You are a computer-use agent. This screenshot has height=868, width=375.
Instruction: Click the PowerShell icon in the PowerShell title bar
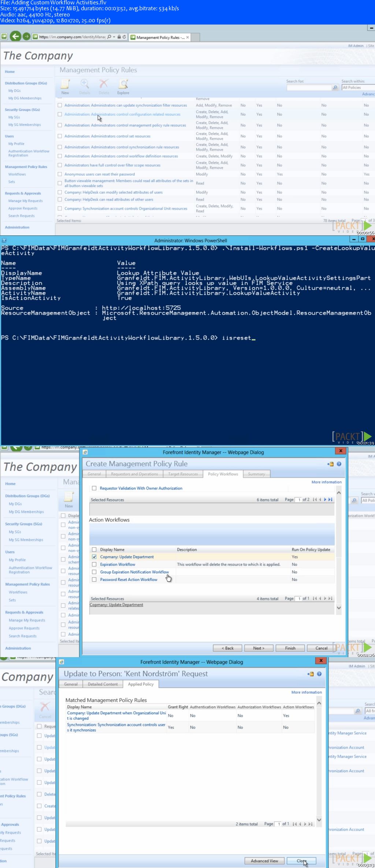pyautogui.click(x=4, y=241)
